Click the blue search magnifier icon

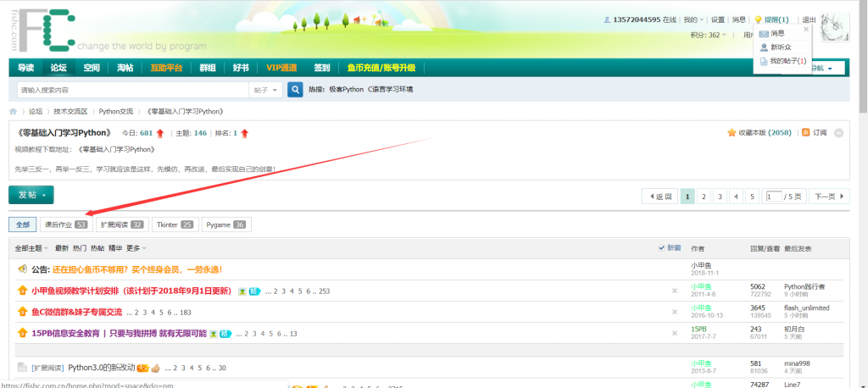pos(295,89)
